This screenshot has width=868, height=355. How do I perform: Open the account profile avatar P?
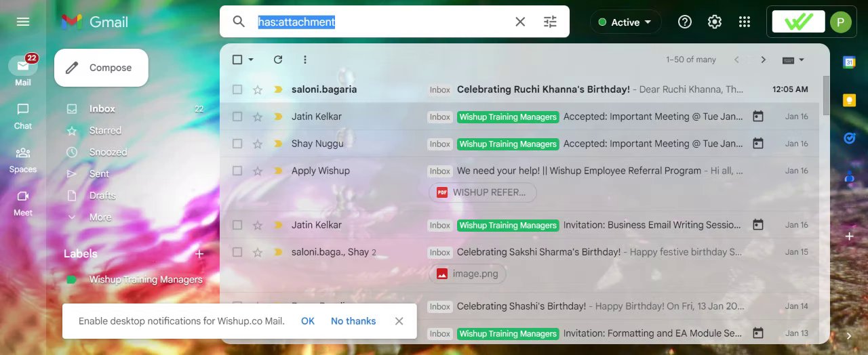point(841,22)
